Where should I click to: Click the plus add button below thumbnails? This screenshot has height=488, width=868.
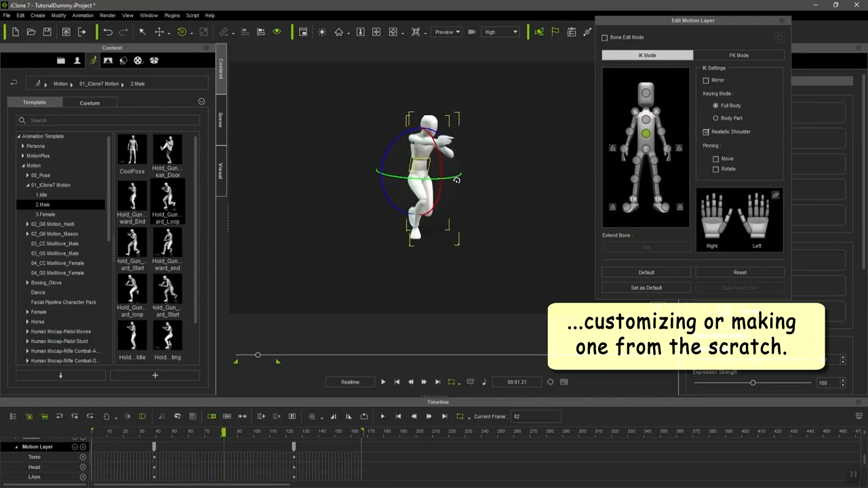[x=155, y=375]
